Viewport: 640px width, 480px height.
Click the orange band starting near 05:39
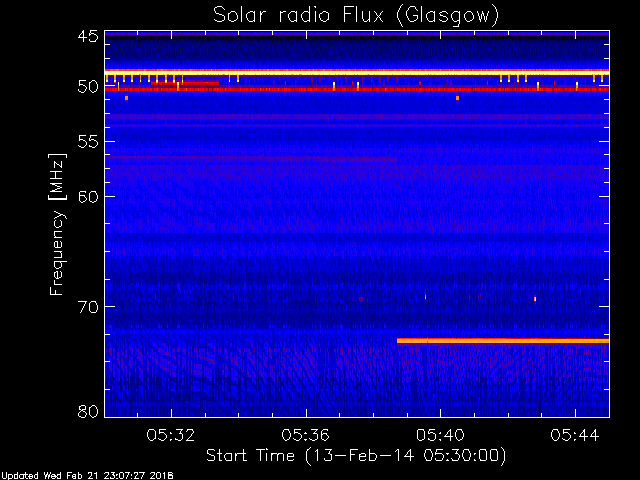coord(503,341)
